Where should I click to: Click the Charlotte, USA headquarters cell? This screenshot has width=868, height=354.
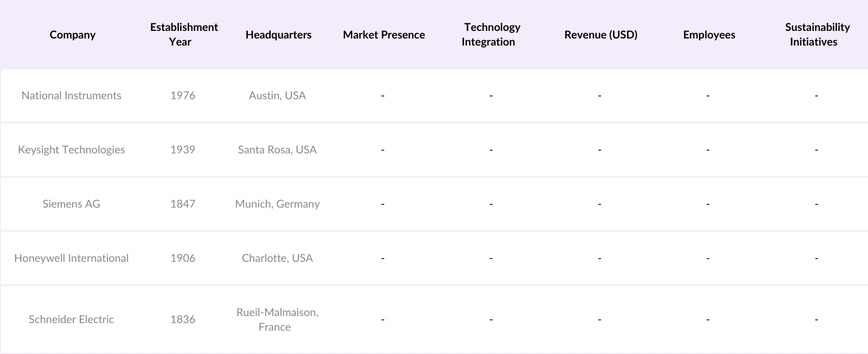277,258
